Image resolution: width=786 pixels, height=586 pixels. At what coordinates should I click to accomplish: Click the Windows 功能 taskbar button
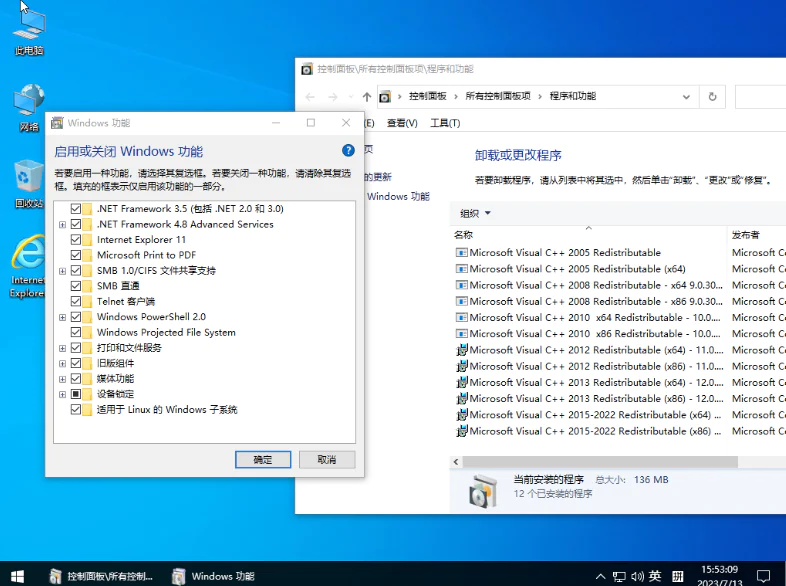(x=214, y=576)
